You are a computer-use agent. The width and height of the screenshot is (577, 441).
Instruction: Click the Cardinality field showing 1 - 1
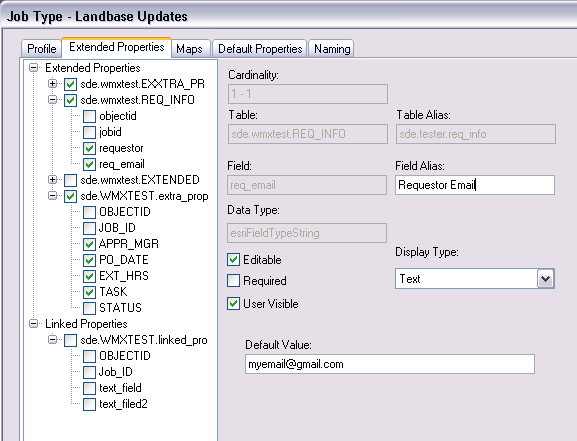click(x=308, y=94)
